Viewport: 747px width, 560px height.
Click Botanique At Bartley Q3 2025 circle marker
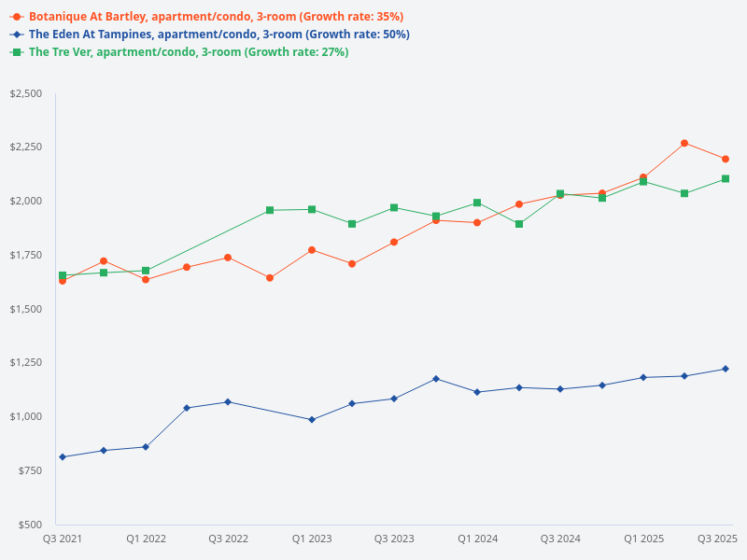pos(726,159)
